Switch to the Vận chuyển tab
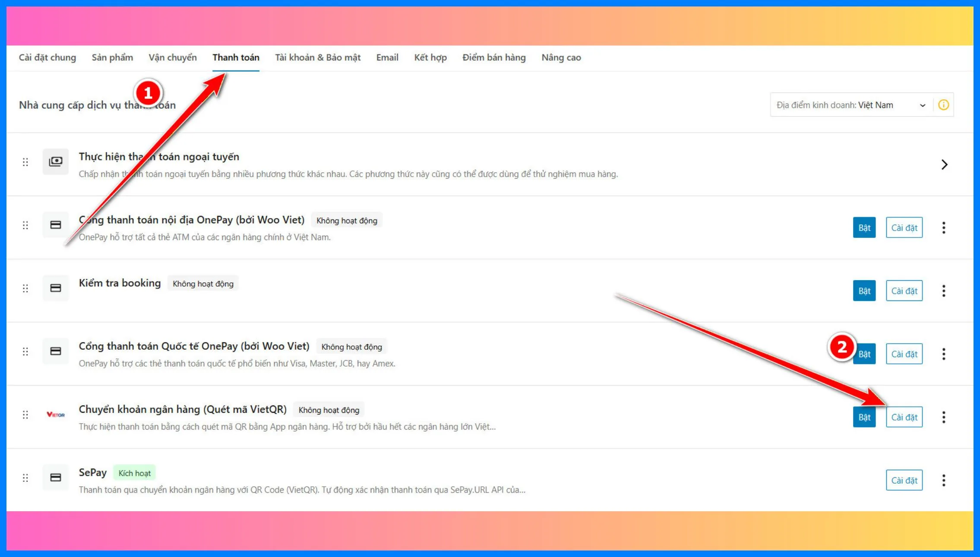 pyautogui.click(x=172, y=57)
